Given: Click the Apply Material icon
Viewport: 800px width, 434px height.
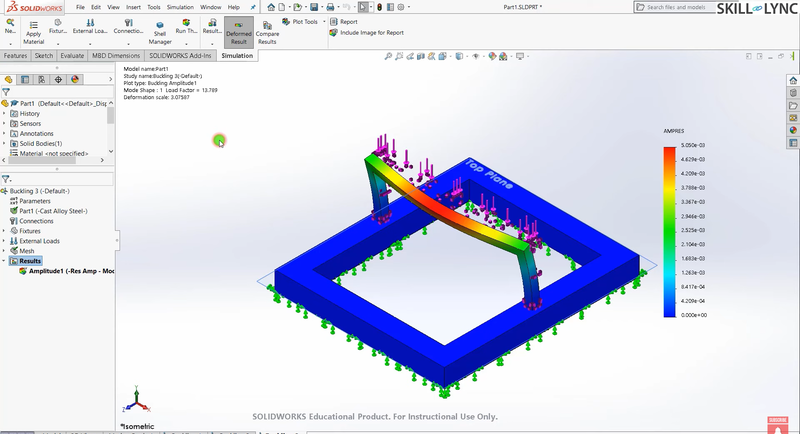Looking at the screenshot, I should (33, 31).
